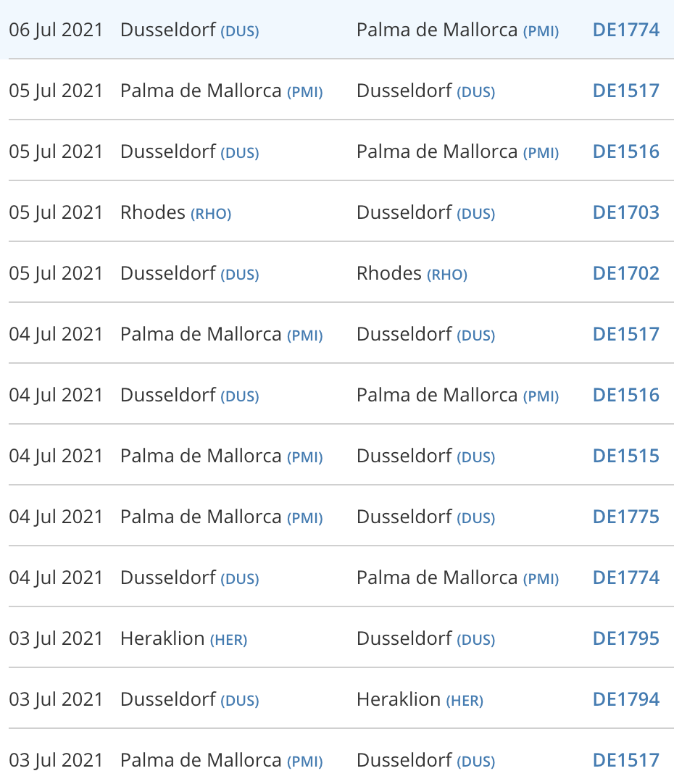This screenshot has width=674, height=784.
Task: Select HER destination code in DE1794 row
Action: [465, 701]
